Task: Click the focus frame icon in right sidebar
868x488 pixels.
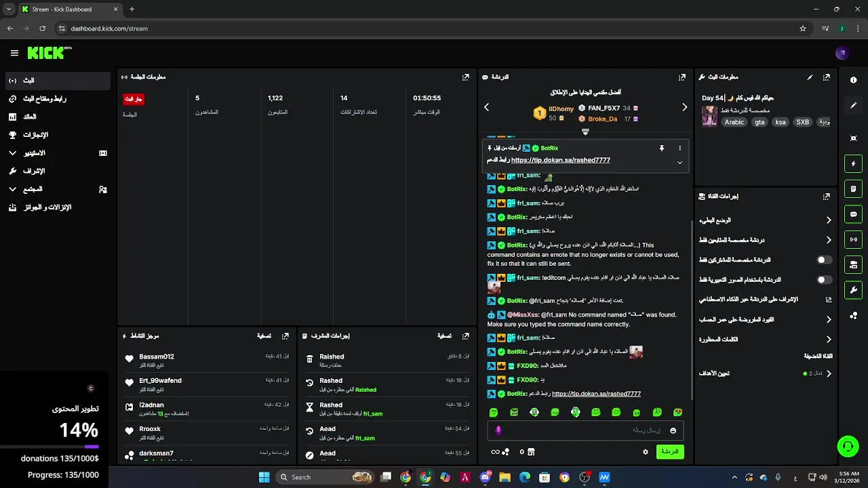Action: pyautogui.click(x=853, y=138)
